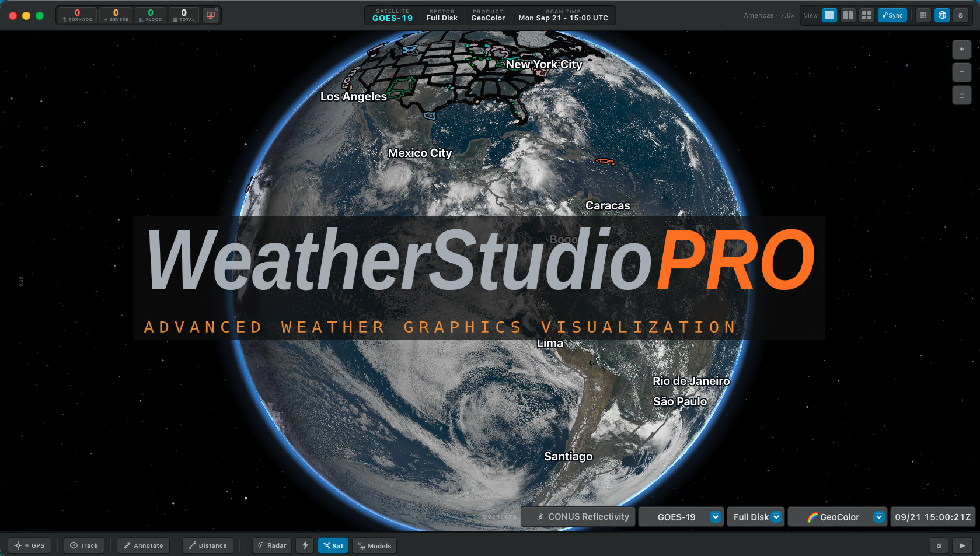The image size is (980, 556).
Task: Zoom in with the plus button
Action: 962,50
